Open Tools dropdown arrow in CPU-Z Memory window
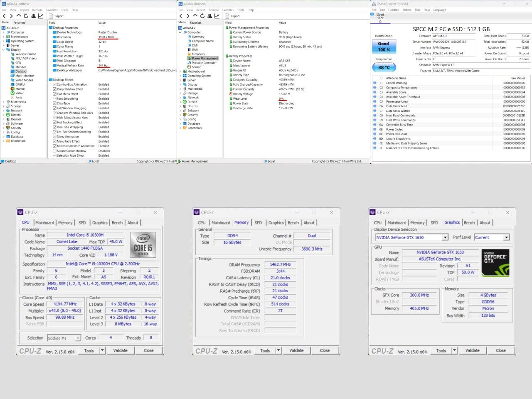The image size is (532, 399). tap(278, 350)
